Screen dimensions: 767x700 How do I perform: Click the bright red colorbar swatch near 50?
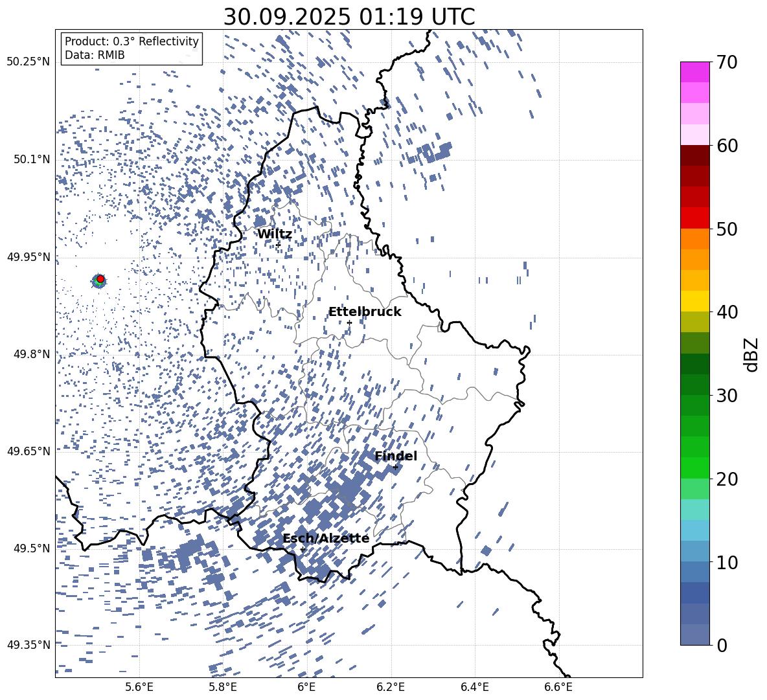[x=695, y=218]
